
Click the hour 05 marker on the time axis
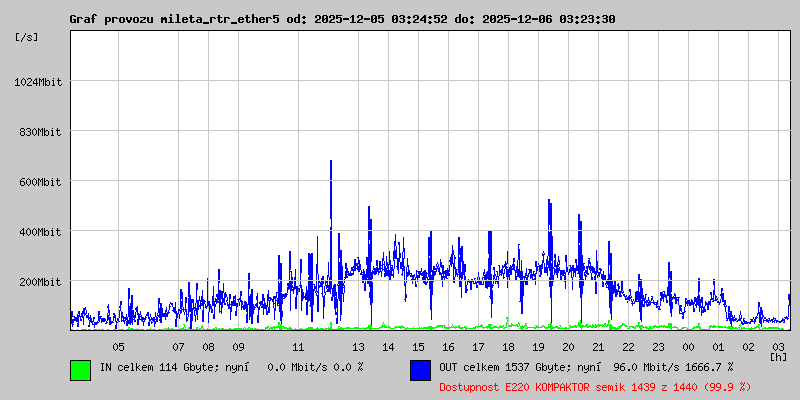(x=118, y=347)
